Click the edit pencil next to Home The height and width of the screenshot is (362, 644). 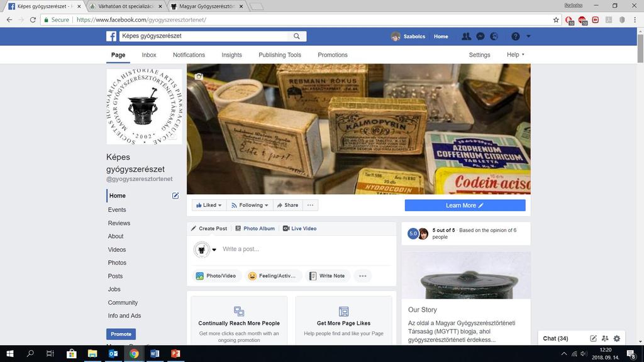pyautogui.click(x=175, y=196)
